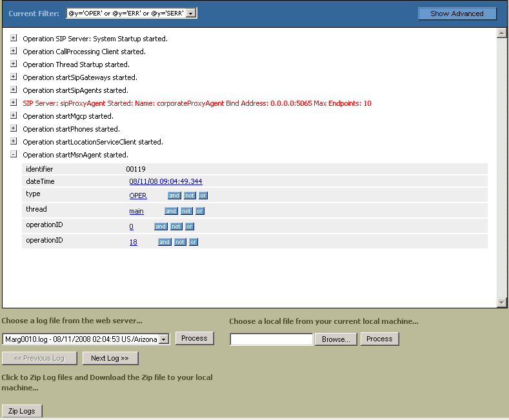Click Browse to choose a local file
The height and width of the screenshot is (420, 509).
point(335,339)
